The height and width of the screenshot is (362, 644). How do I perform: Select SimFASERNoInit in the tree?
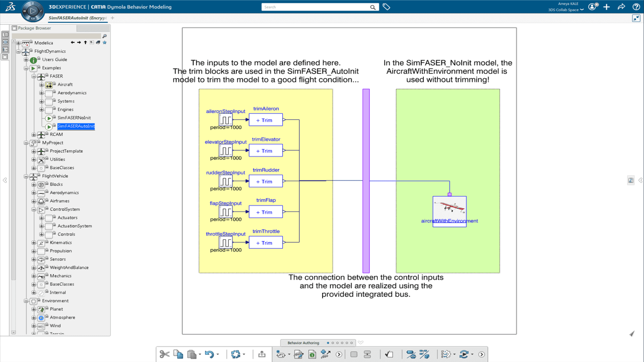point(74,118)
